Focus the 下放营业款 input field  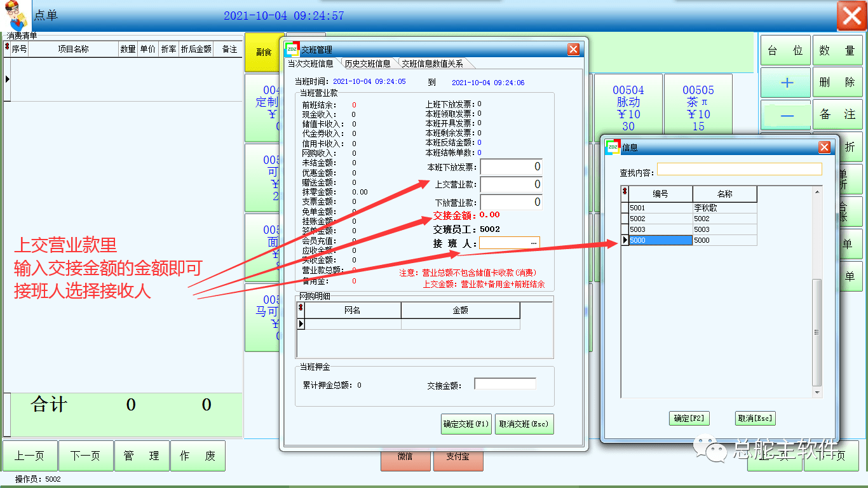(x=512, y=202)
